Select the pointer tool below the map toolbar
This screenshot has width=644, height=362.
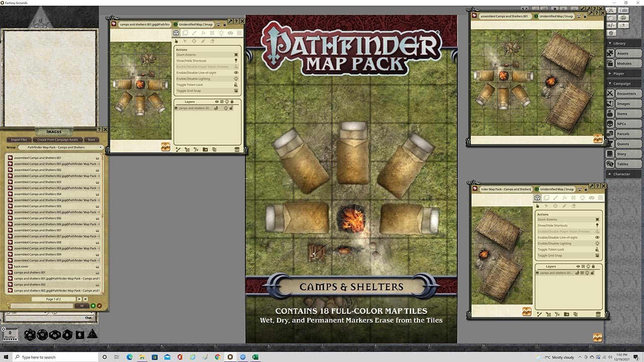click(x=176, y=41)
